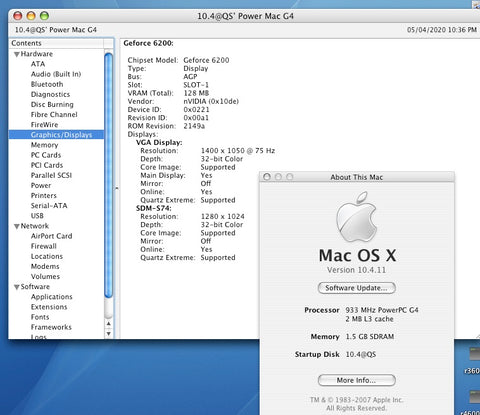This screenshot has height=415, width=480.
Task: Click the sidebar split-pane divider handle
Action: [x=117, y=189]
